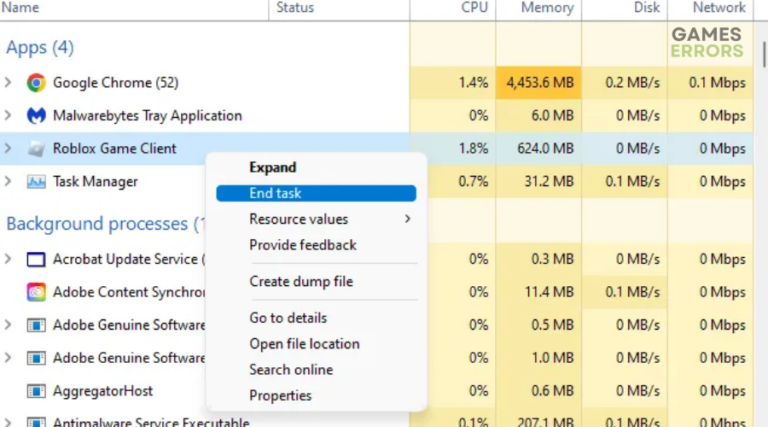Select Open file location menu entry

[304, 344]
